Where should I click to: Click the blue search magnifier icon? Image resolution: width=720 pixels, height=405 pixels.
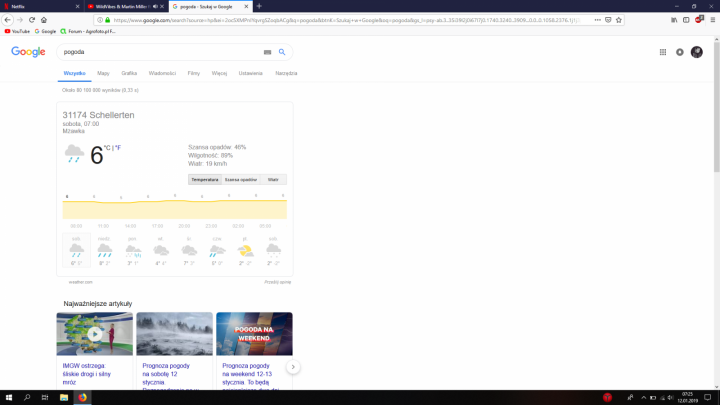pyautogui.click(x=282, y=52)
